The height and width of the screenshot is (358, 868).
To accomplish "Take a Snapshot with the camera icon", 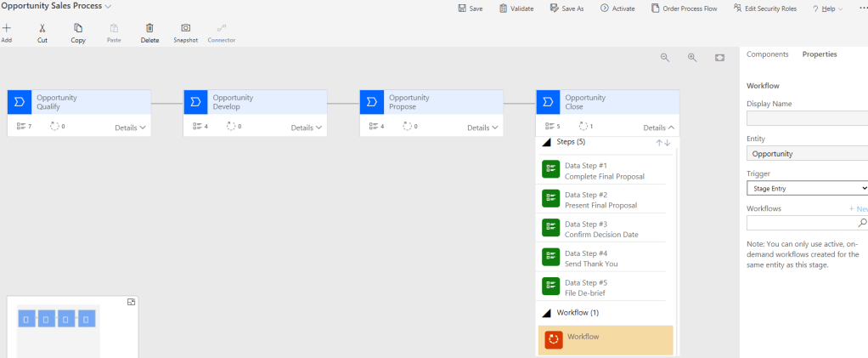I will point(185,28).
